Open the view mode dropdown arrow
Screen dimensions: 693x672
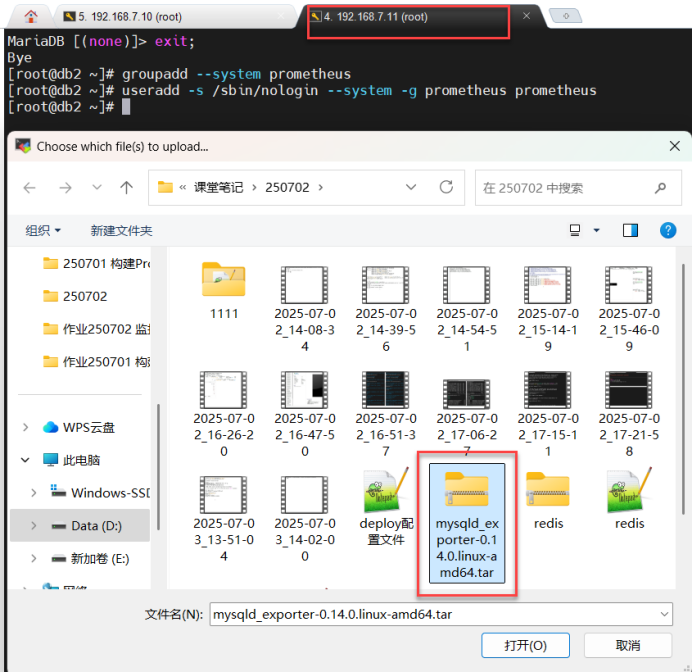(x=596, y=230)
